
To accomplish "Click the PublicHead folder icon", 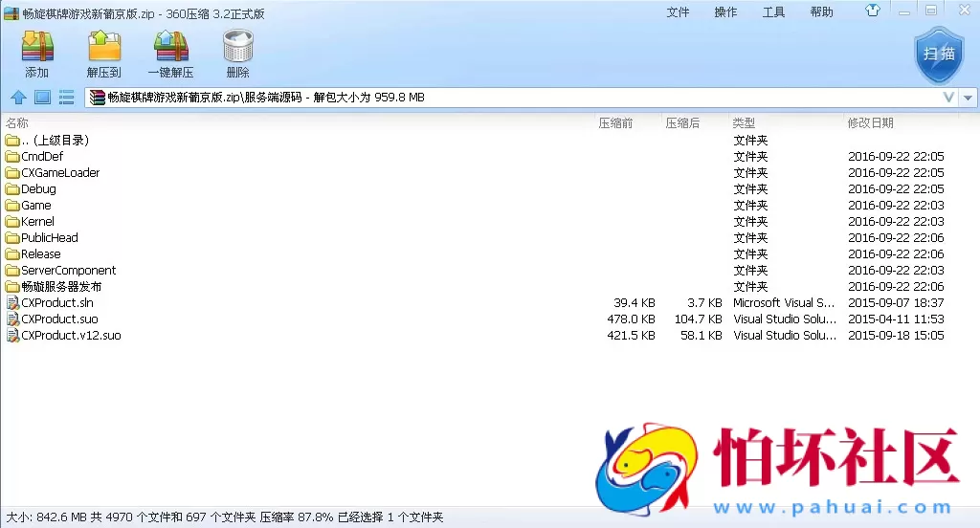I will (12, 237).
